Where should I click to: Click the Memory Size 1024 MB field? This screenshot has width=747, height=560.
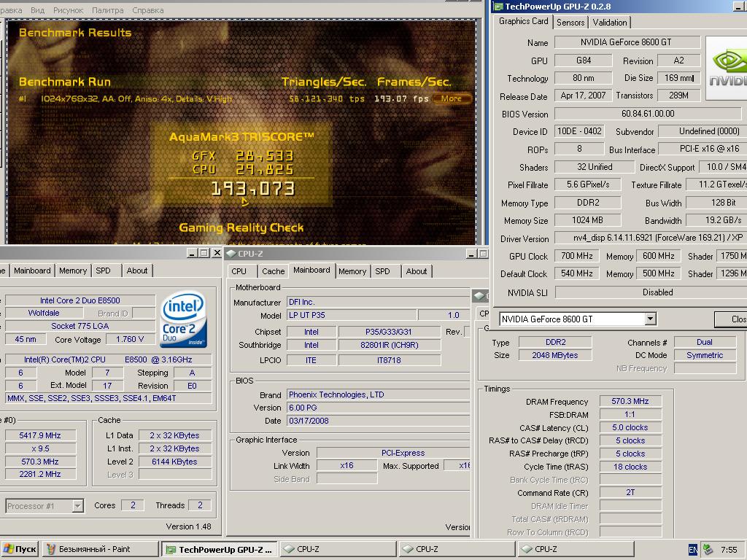[588, 220]
